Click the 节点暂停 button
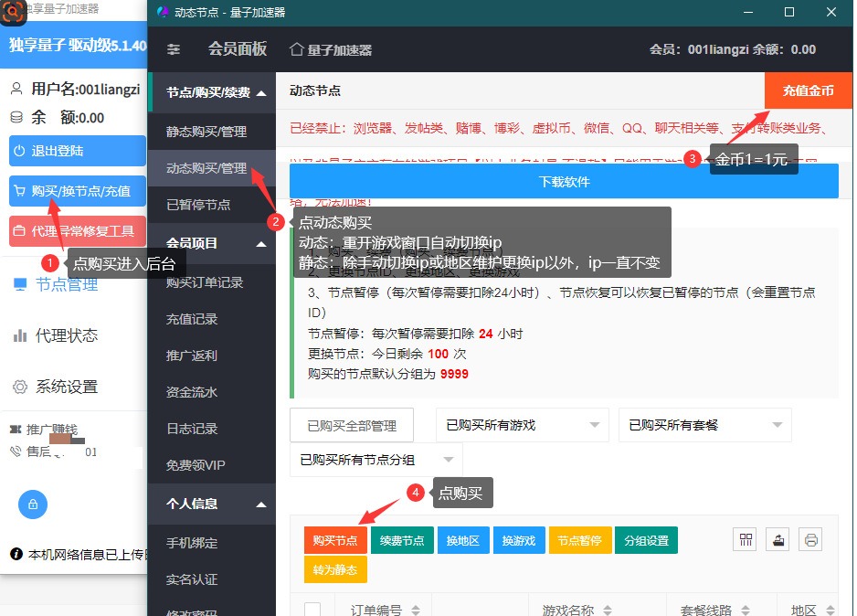Screen dimensions: 857x616 (x=580, y=540)
